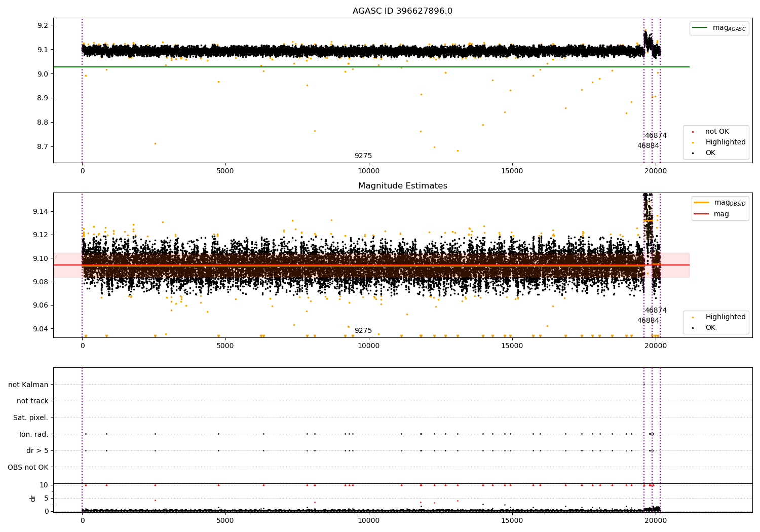This screenshot has width=760, height=532.
Task: Click the "OK" legend entry in the middle plot
Action: pyautogui.click(x=704, y=328)
